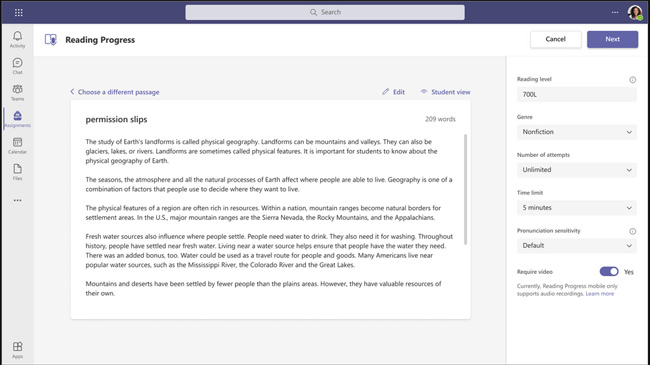Click the app launcher grid icon
The image size is (650, 365).
tap(19, 12)
